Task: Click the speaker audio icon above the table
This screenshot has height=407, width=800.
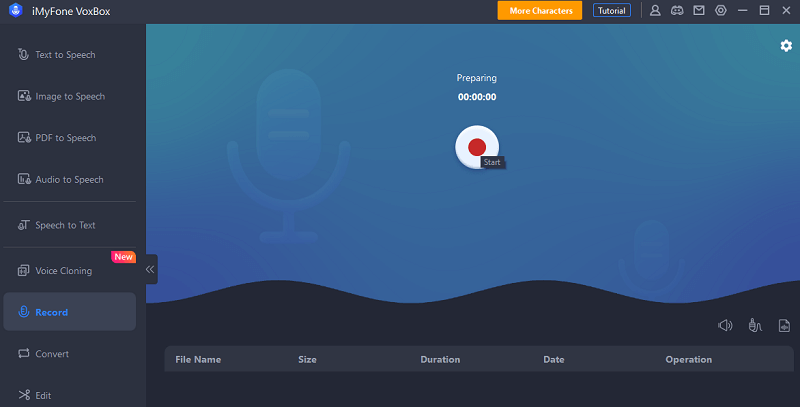Action: point(725,325)
